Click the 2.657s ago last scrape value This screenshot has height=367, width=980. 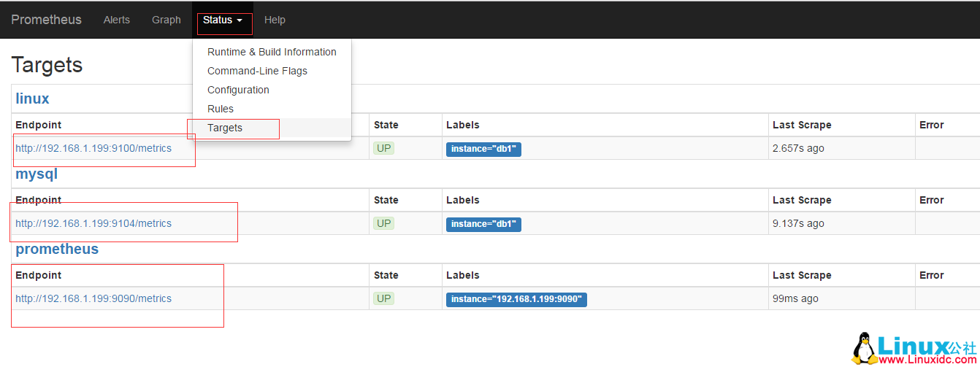click(x=798, y=148)
